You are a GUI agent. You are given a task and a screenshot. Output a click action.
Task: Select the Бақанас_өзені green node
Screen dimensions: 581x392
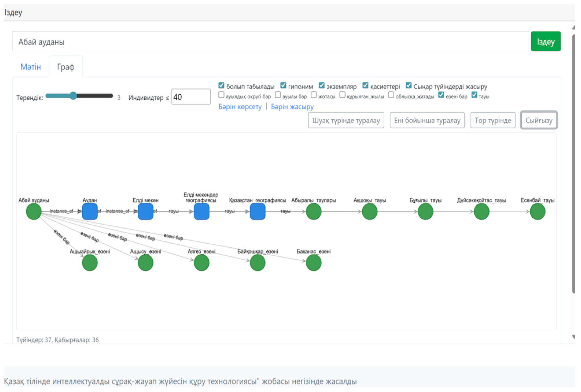(x=313, y=263)
